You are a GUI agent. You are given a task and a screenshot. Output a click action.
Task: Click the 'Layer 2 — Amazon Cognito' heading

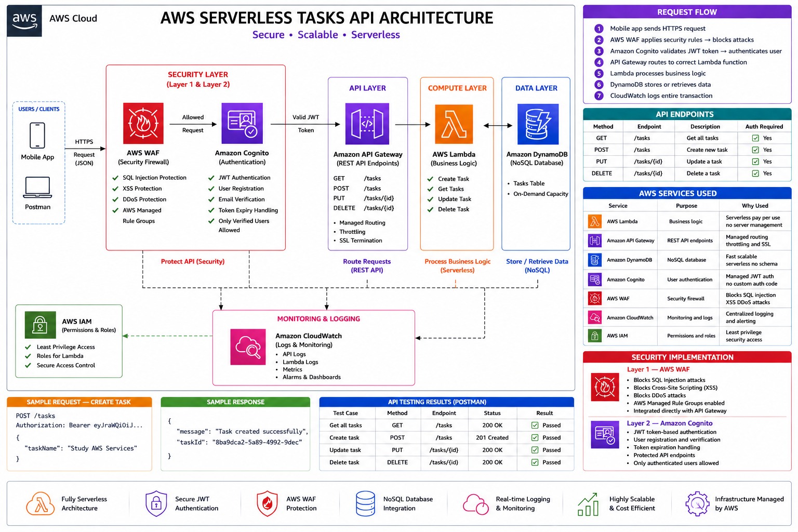pyautogui.click(x=669, y=423)
